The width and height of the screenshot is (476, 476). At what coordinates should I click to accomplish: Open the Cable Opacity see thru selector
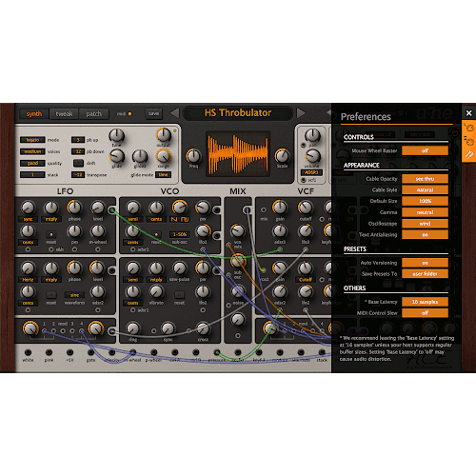pos(425,179)
